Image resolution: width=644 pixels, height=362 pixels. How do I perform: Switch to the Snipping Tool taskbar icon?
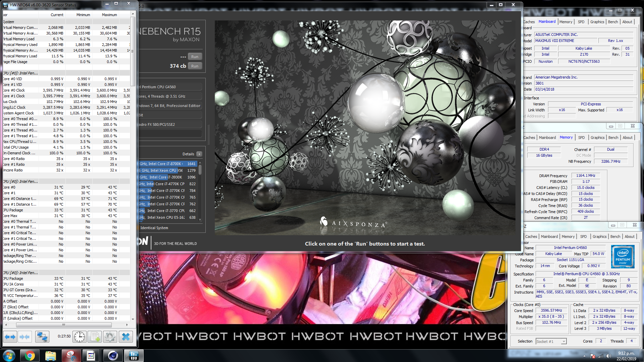click(x=71, y=356)
